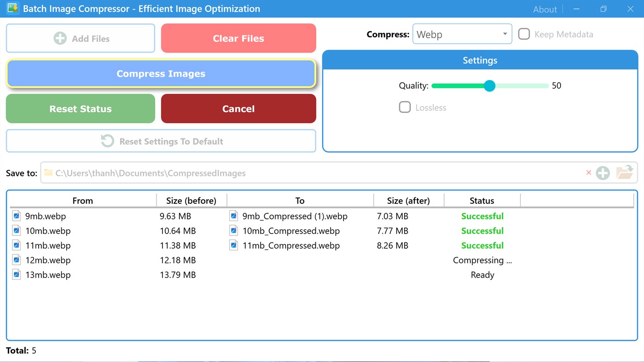
Task: Select the 13mb.webp file name
Action: click(48, 275)
